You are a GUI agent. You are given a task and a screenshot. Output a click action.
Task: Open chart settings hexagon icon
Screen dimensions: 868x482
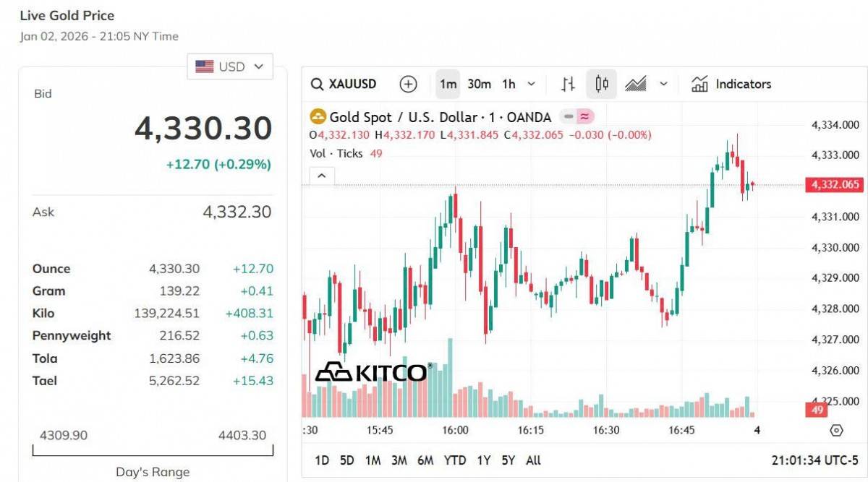pyautogui.click(x=836, y=431)
